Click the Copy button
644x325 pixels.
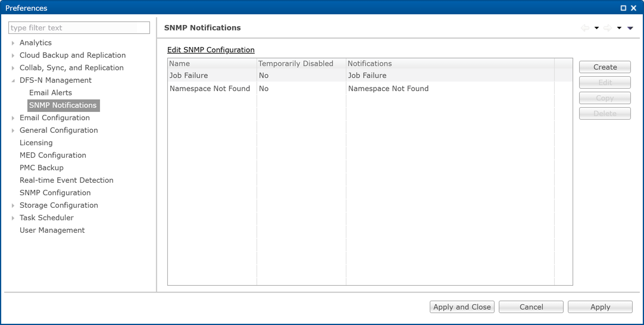(605, 98)
